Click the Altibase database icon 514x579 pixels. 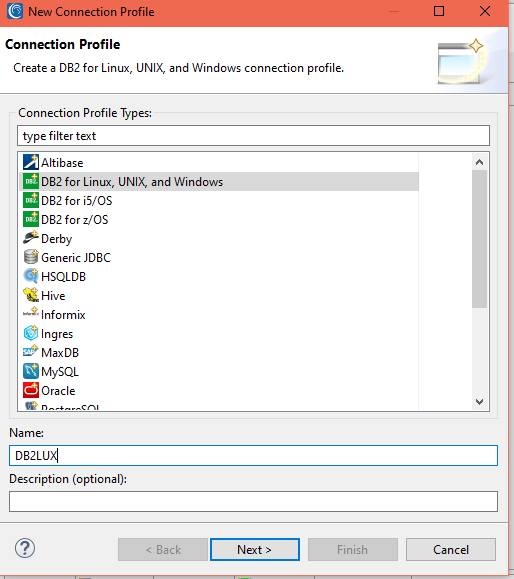pos(31,162)
